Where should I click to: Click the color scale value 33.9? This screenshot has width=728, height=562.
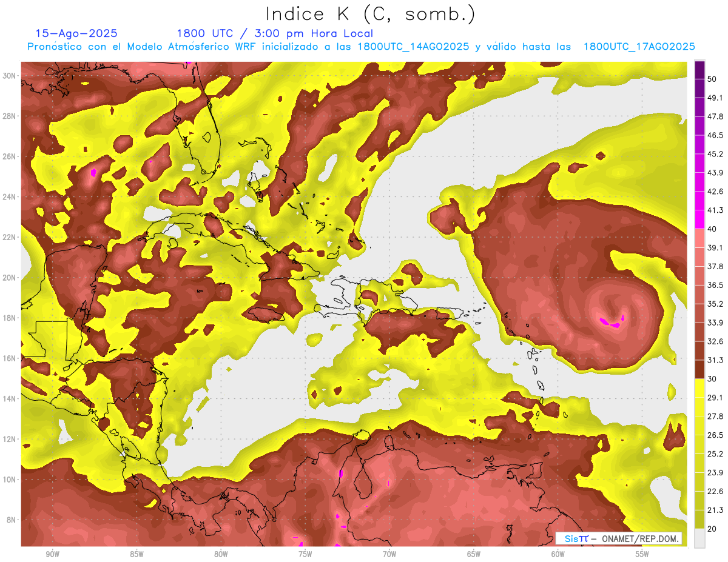coord(715,323)
